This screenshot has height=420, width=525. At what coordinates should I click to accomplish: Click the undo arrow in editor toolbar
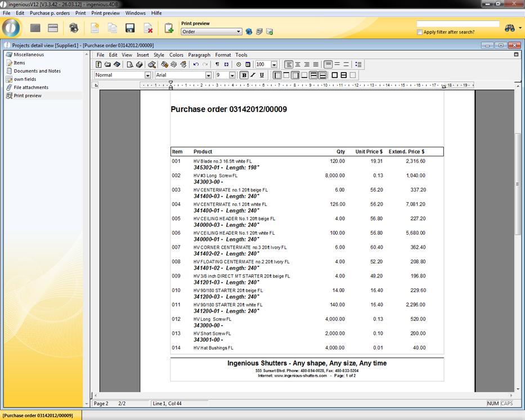(196, 65)
